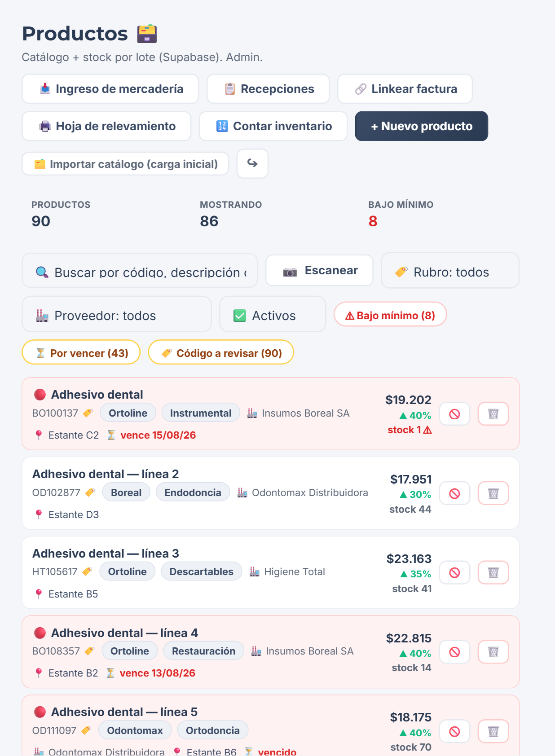Create a new product with Nuevo producto

tap(422, 126)
